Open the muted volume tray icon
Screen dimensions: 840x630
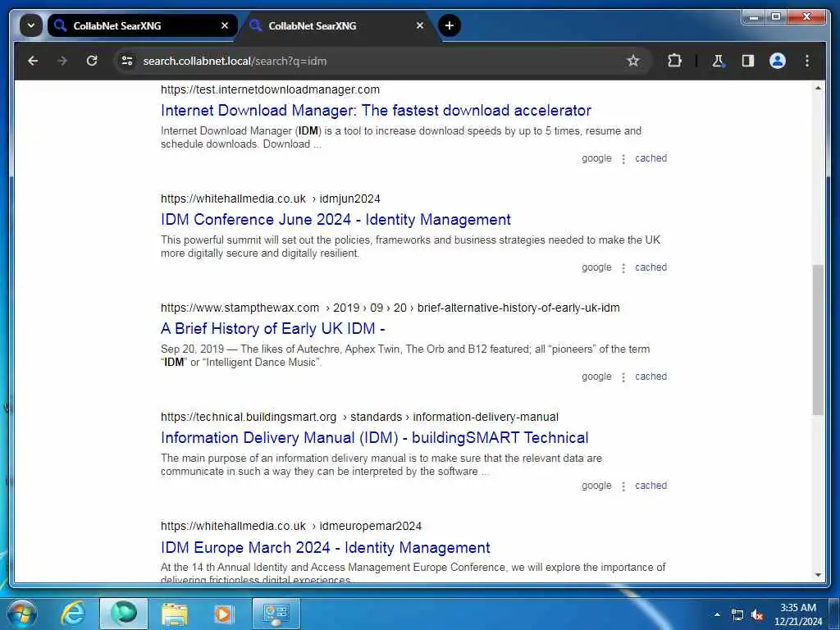757,615
